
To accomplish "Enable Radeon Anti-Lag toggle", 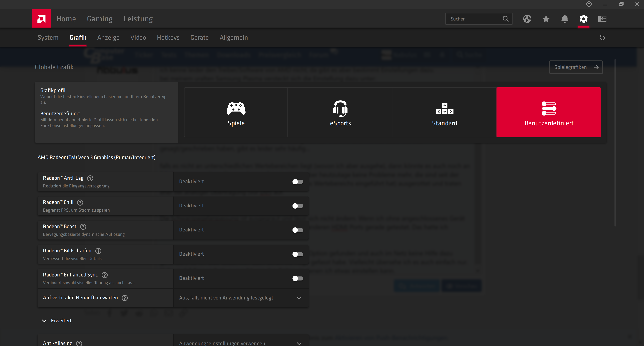I will tap(298, 182).
